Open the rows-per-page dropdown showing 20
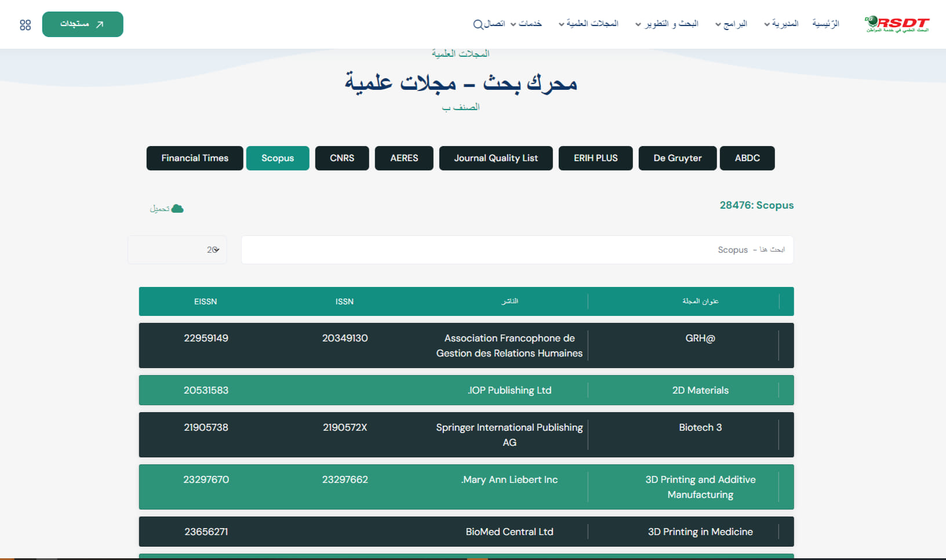 coord(177,250)
